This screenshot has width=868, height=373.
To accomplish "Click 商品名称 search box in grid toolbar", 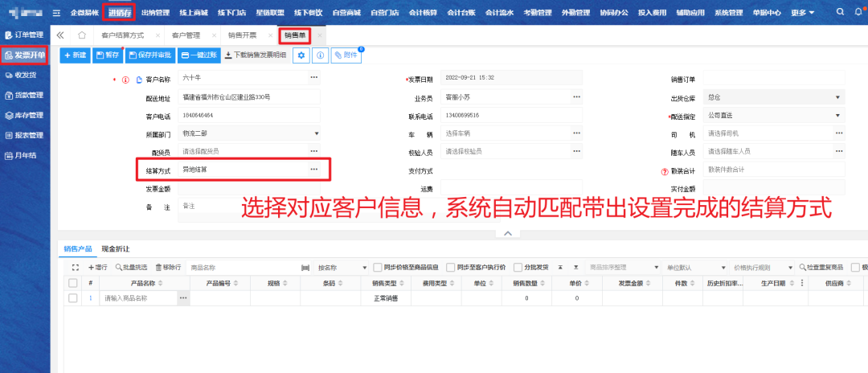I will [243, 268].
